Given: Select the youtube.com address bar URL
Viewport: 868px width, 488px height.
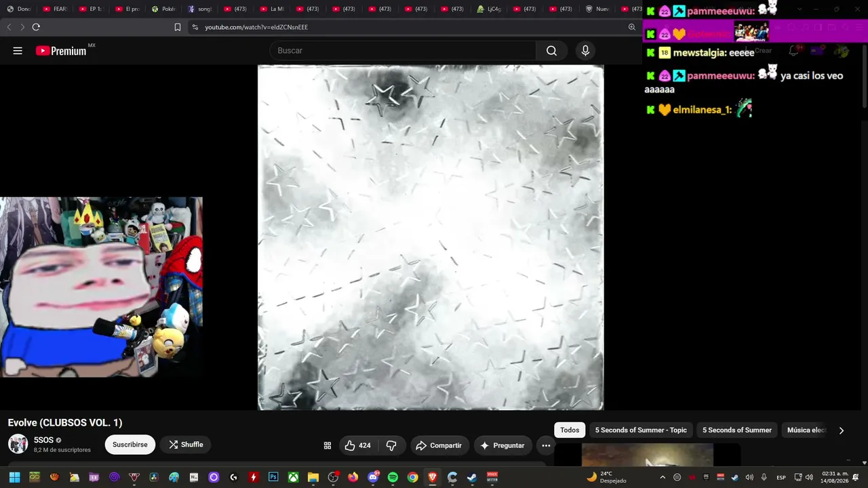Looking at the screenshot, I should coord(256,27).
